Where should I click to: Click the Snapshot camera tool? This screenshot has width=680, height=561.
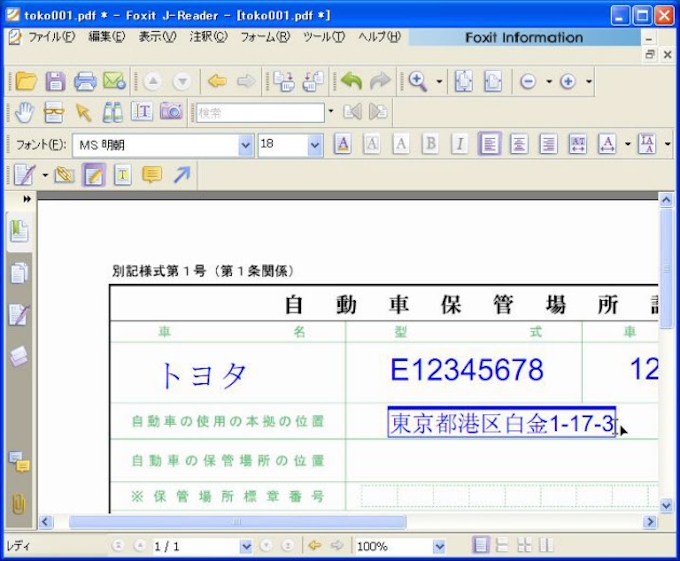tap(171, 112)
